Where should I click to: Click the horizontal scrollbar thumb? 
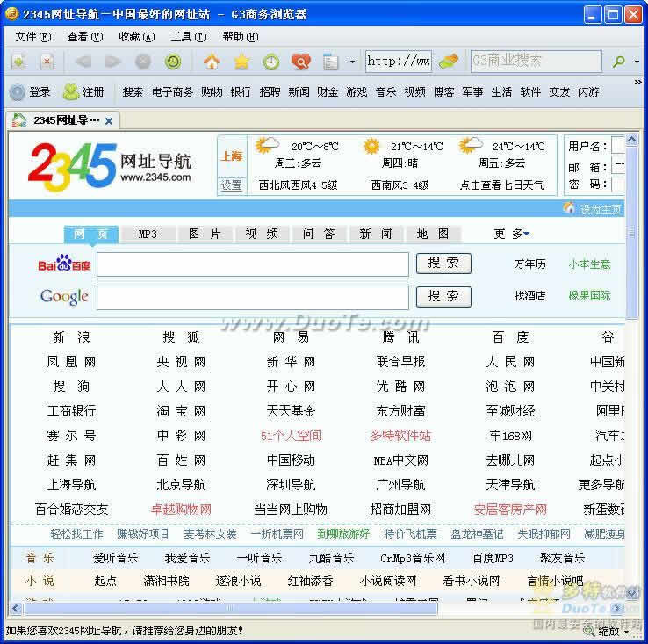tap(231, 609)
